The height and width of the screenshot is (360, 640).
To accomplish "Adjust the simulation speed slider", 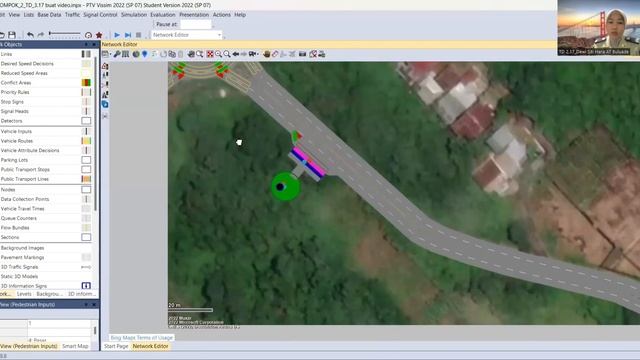I will point(64,34).
